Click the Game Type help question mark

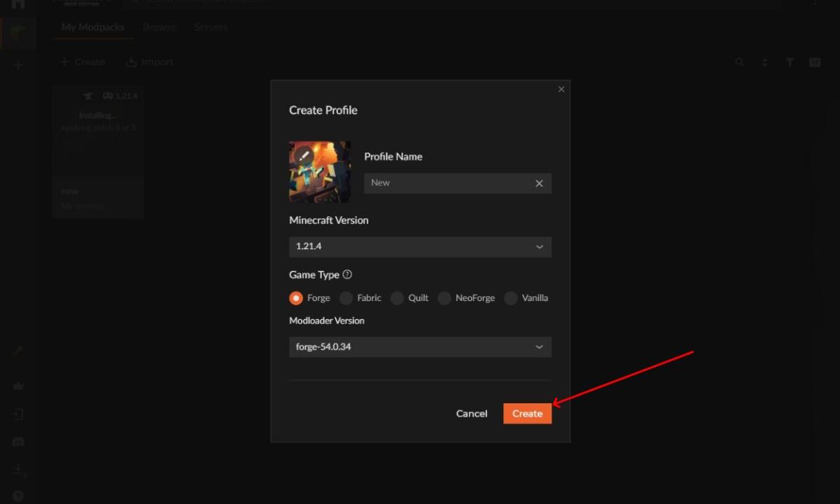[x=348, y=275]
